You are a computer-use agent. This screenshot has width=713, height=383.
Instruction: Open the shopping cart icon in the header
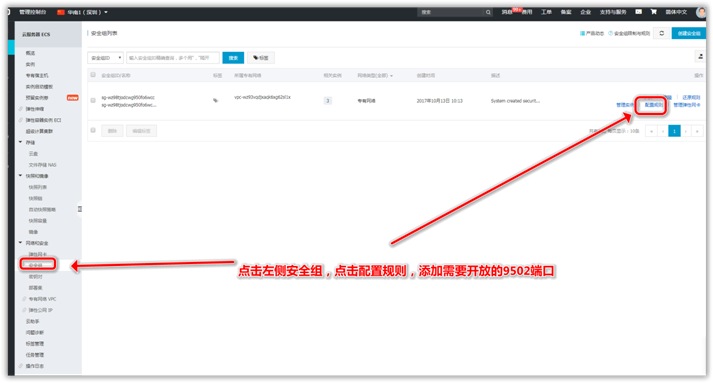point(653,12)
